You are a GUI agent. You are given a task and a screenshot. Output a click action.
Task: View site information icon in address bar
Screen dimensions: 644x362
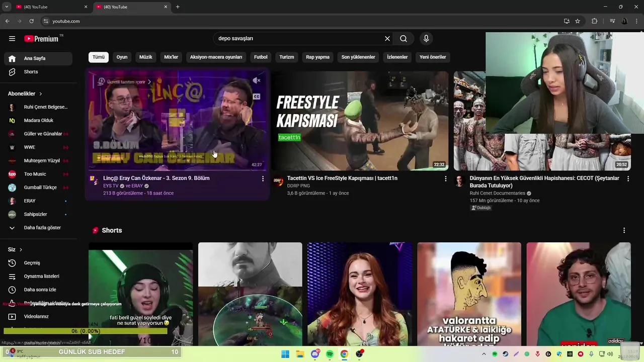tap(46, 21)
